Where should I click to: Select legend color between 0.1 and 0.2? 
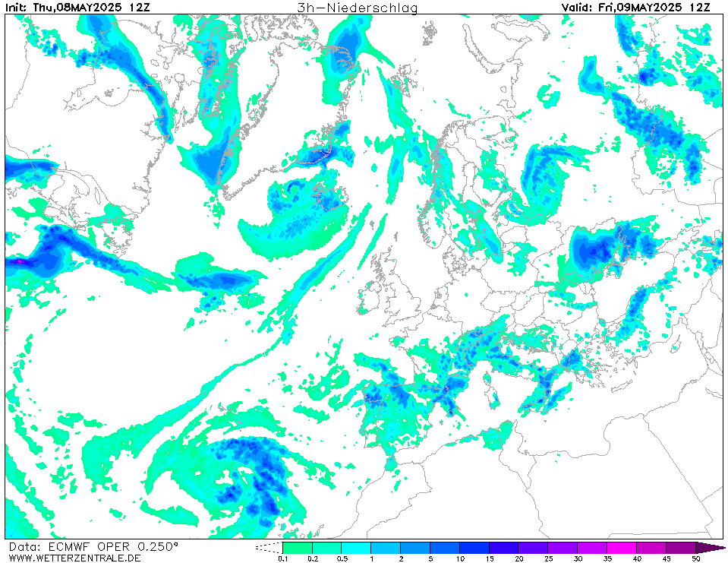298,548
